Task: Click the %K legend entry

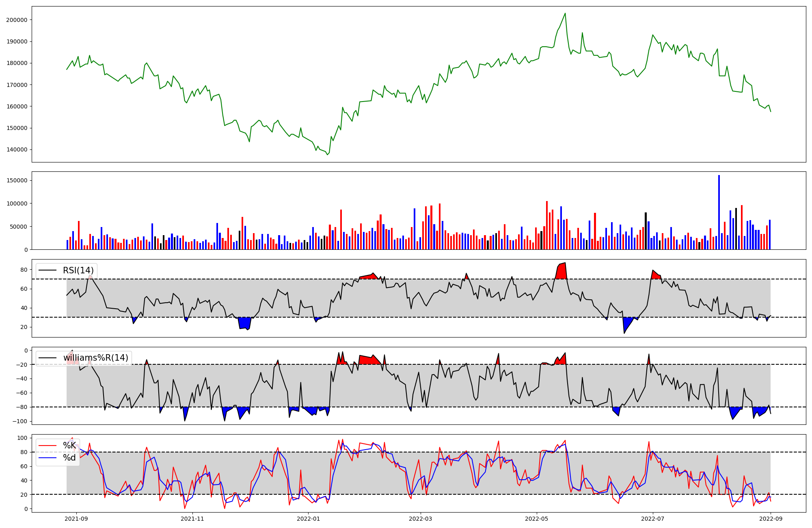Action: coord(69,446)
